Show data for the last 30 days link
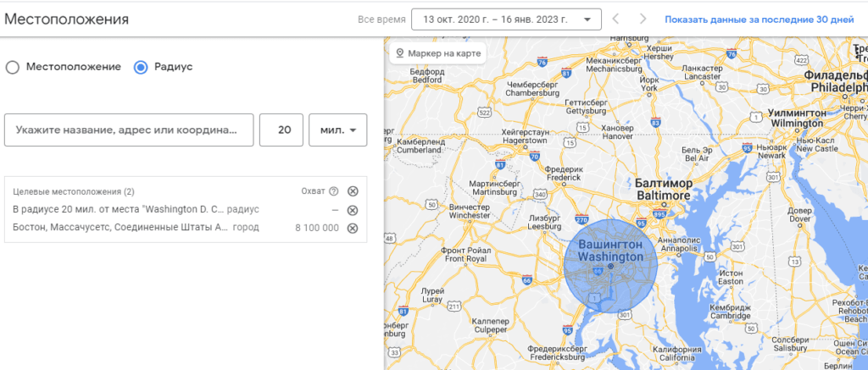Image resolution: width=868 pixels, height=370 pixels. click(x=759, y=19)
